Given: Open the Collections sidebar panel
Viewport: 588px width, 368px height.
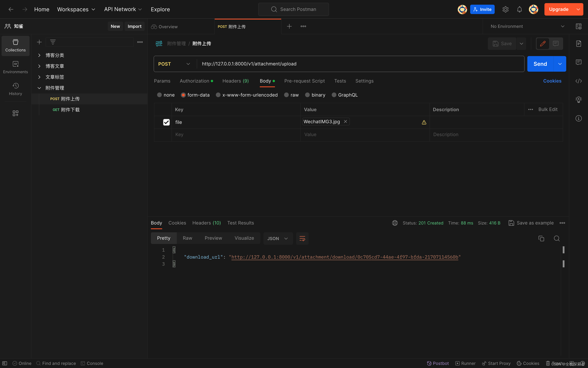Looking at the screenshot, I should pos(16,46).
